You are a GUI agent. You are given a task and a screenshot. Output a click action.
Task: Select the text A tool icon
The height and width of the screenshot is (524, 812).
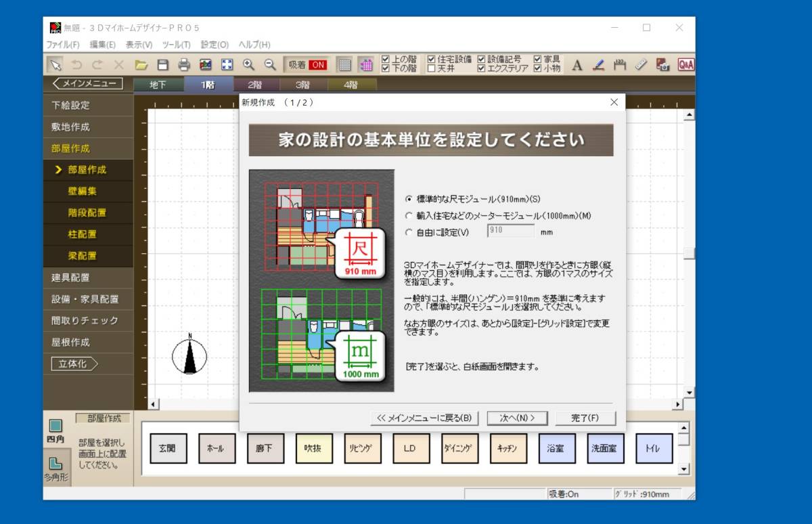577,65
